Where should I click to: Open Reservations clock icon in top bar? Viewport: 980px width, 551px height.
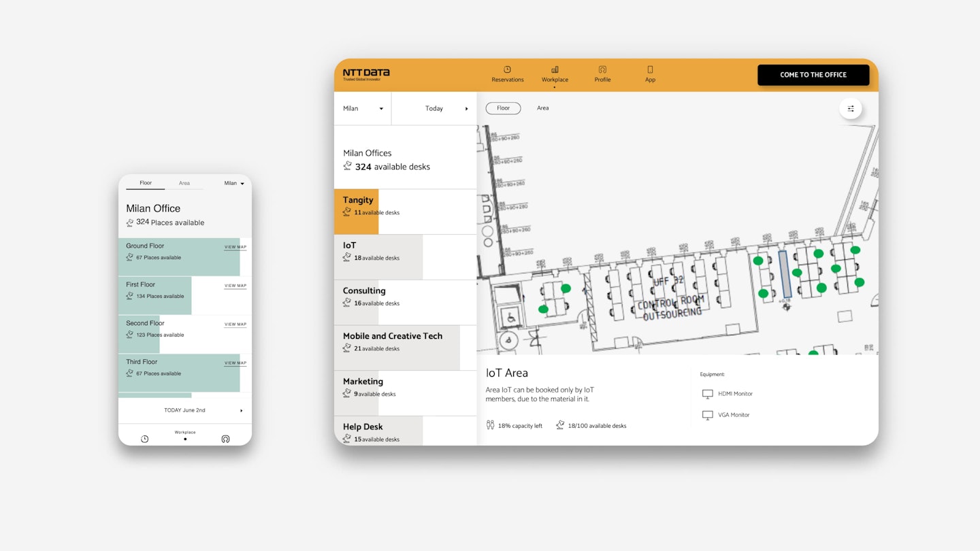click(x=507, y=69)
